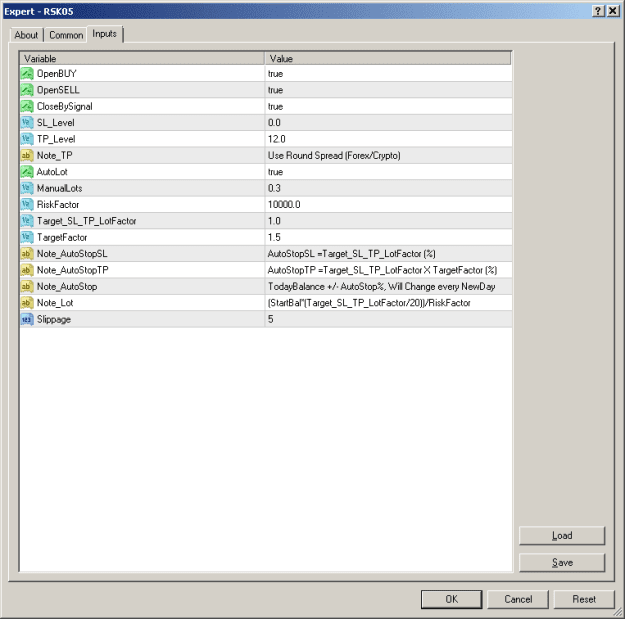Select the OpenBUY value true
The image size is (625, 619).
tap(275, 74)
